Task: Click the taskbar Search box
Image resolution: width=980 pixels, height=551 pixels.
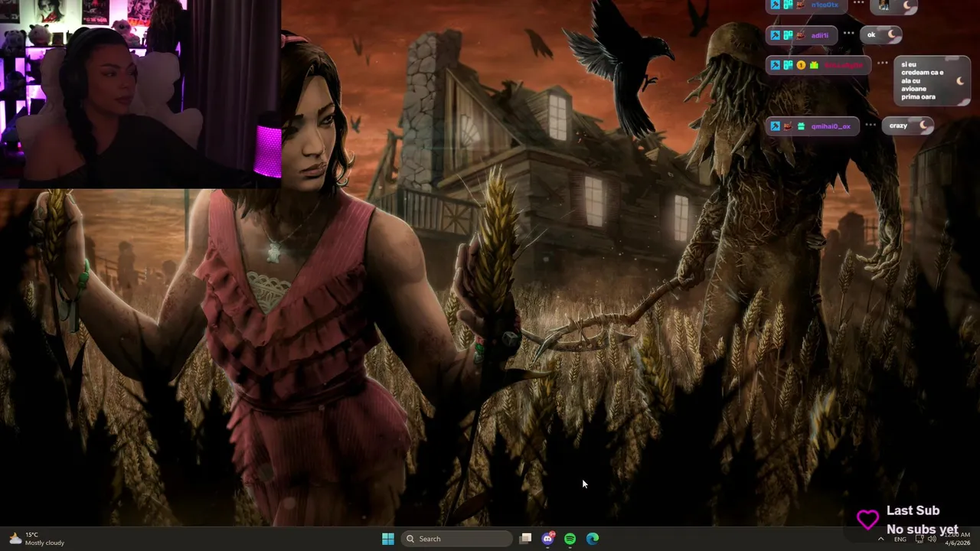Action: coord(457,539)
